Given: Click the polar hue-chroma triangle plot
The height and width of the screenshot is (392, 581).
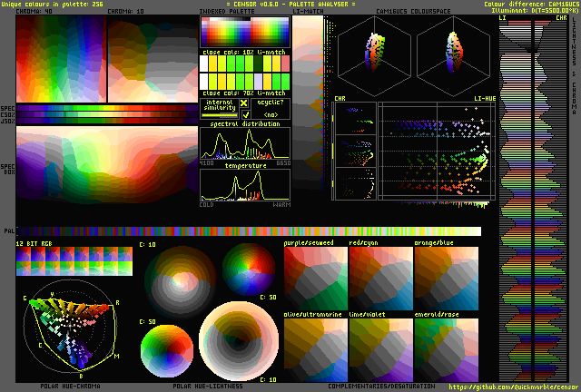Looking at the screenshot, I should (x=74, y=331).
